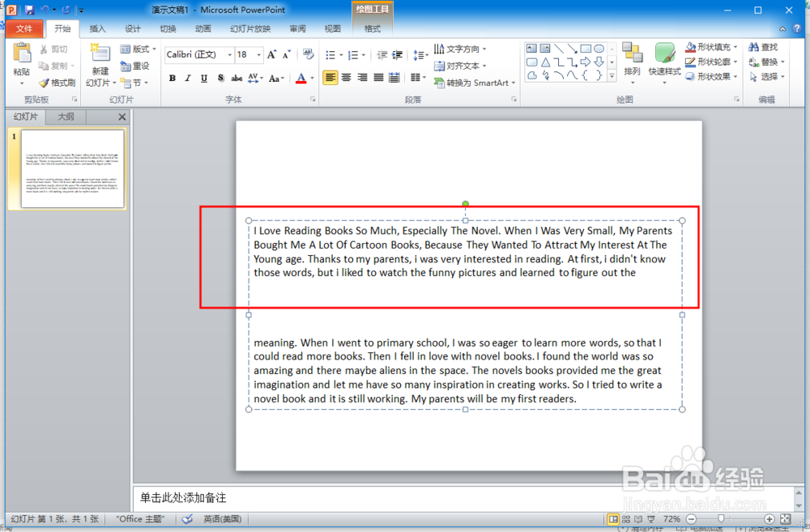This screenshot has height=532, width=810.
Task: Click the numbered list icon
Action: [353, 55]
